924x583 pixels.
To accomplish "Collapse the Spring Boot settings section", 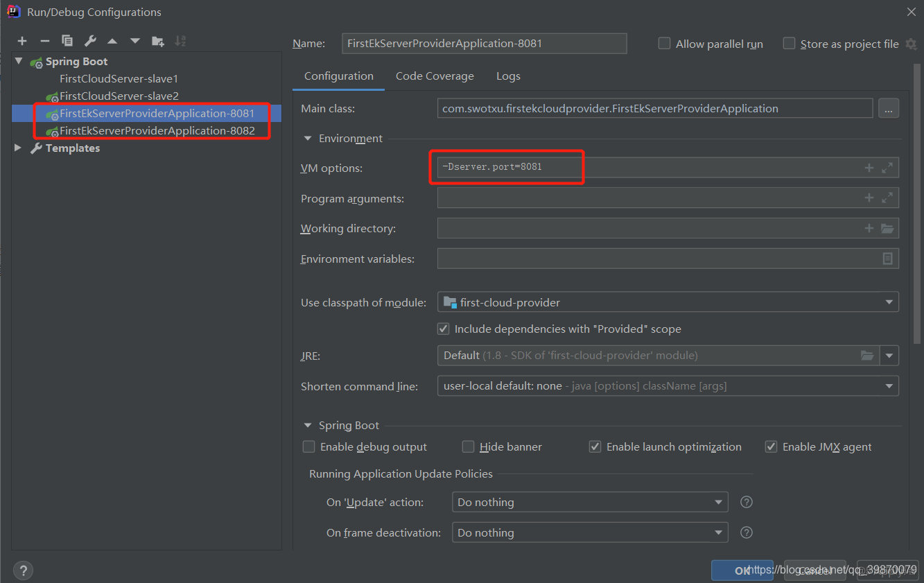I will click(308, 426).
